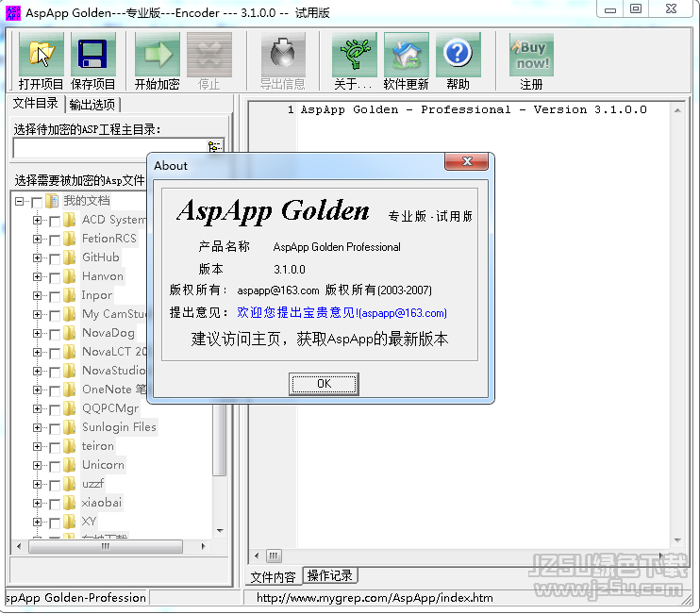700x614 pixels.
Task: Click the 欢迎您提出宝贵意见 feedback email link
Action: [x=342, y=313]
